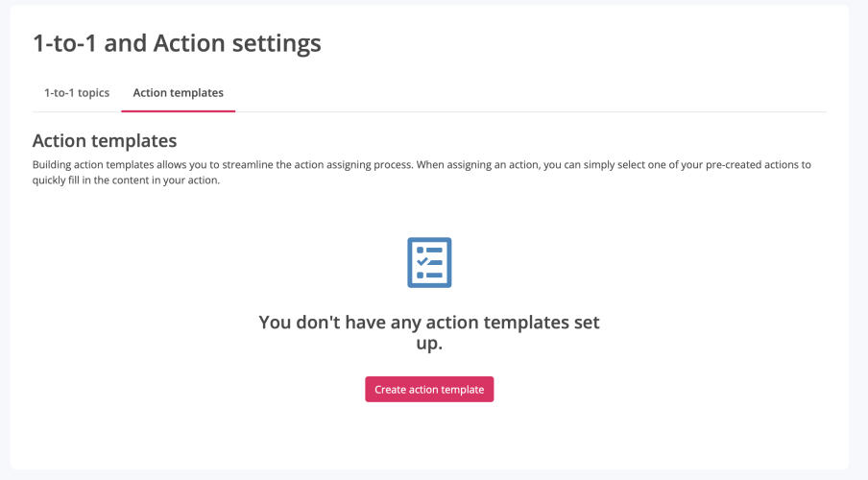Switch to the 1-to-1 topics tab
The width and height of the screenshot is (868, 480).
point(77,93)
